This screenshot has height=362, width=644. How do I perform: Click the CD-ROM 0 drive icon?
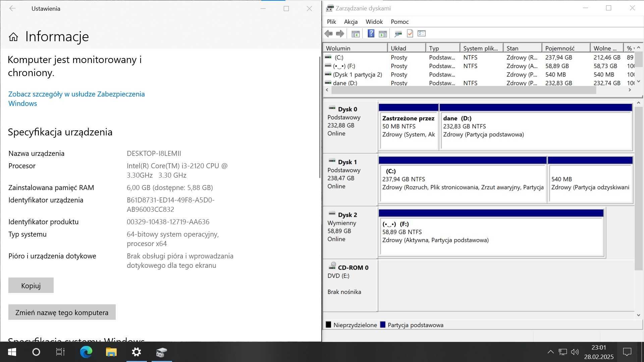(332, 266)
